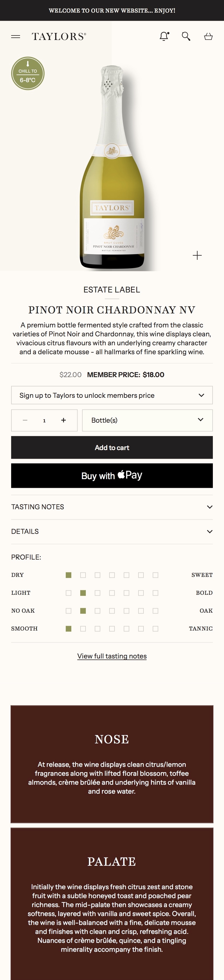Image resolution: width=224 pixels, height=980 pixels.
Task: Expand the members price sign-up dropdown
Action: tap(112, 395)
